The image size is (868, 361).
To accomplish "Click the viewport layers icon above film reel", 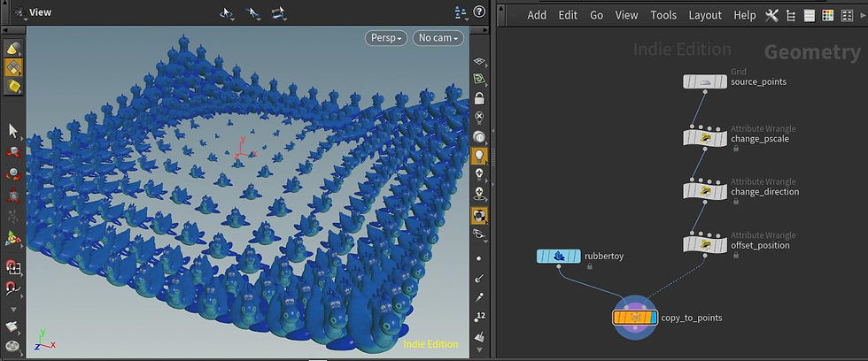I will click(x=12, y=326).
